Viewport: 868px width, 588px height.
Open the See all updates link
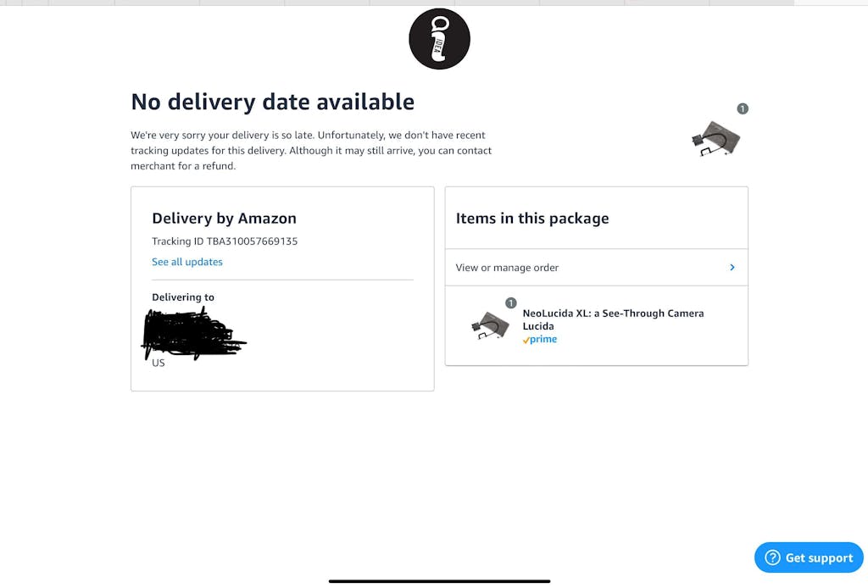coord(187,262)
